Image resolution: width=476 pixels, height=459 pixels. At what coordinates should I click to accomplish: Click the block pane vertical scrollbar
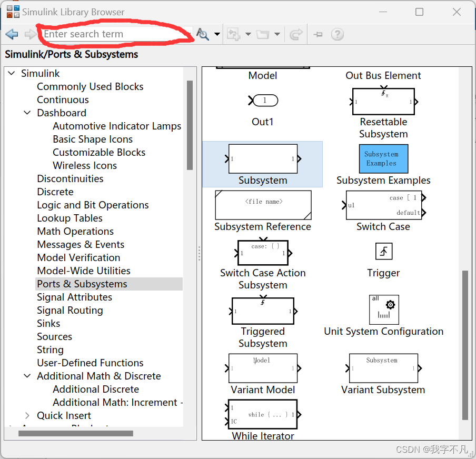click(x=465, y=345)
